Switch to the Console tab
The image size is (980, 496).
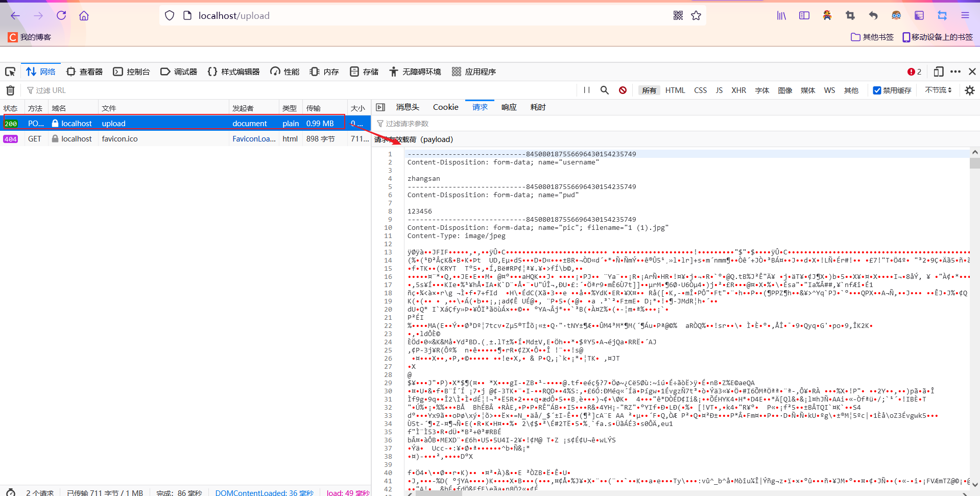coord(132,72)
